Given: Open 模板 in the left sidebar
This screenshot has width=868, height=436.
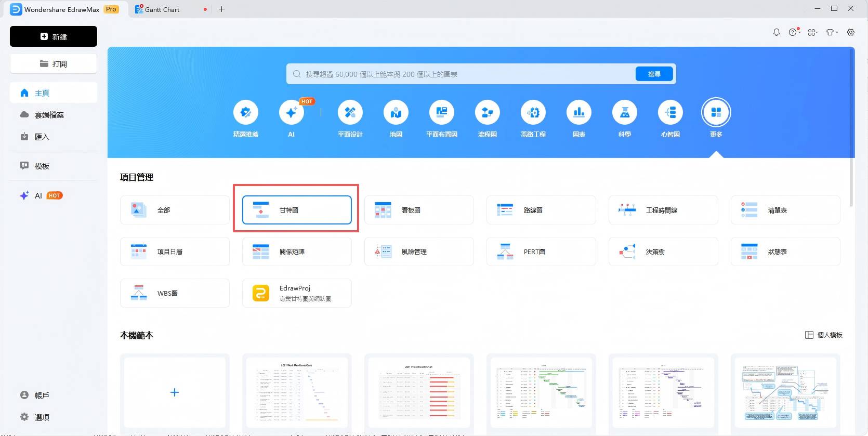Looking at the screenshot, I should 42,166.
